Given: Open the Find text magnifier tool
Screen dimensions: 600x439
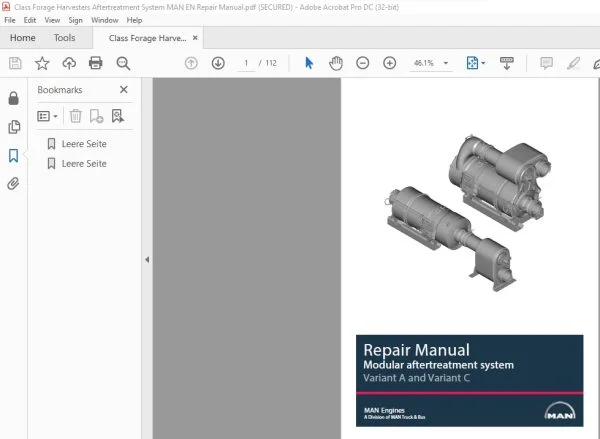Looking at the screenshot, I should click(123, 63).
